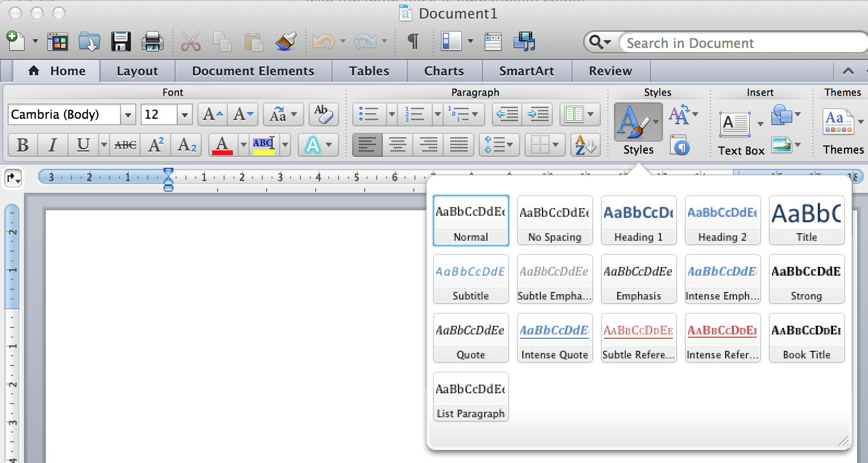Viewport: 868px width, 463px height.
Task: Select Align Text Right
Action: pos(428,145)
